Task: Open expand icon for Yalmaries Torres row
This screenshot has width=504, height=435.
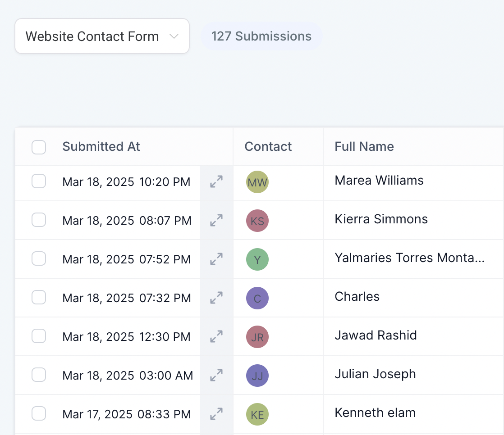Action: click(216, 259)
